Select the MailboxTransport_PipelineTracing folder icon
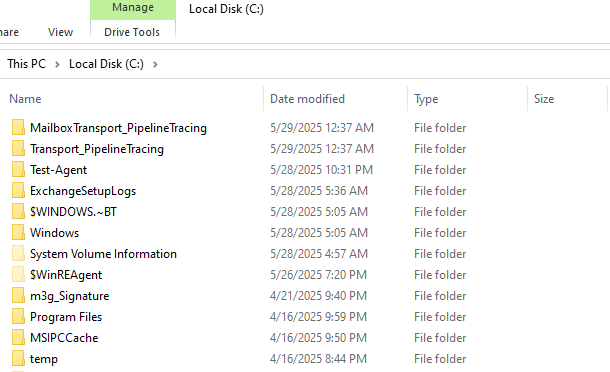Screen dimensions: 610x372 [18, 128]
